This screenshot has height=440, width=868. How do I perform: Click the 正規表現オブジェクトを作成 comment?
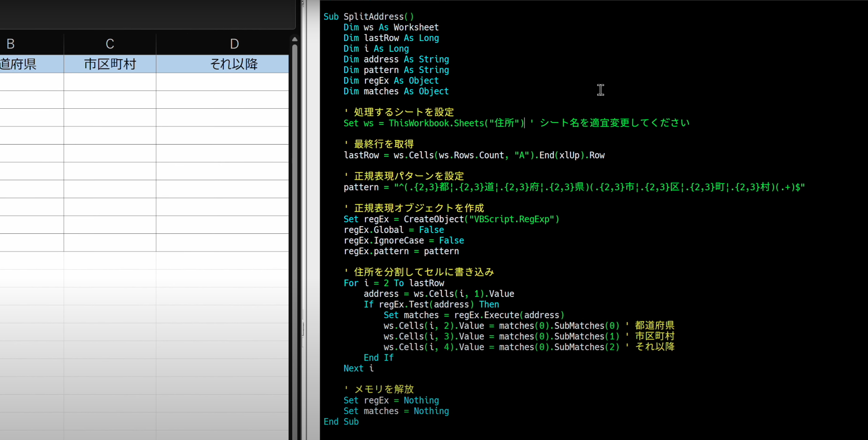click(x=414, y=208)
